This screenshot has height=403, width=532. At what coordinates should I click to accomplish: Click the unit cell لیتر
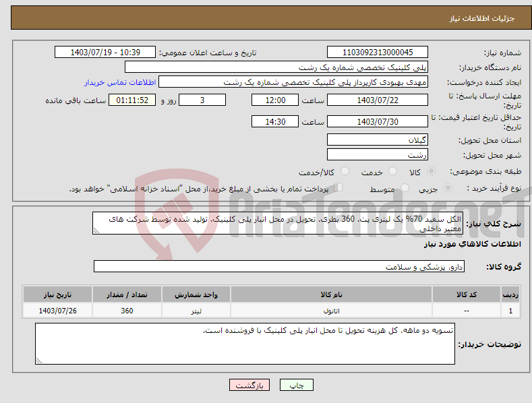coord(196,311)
